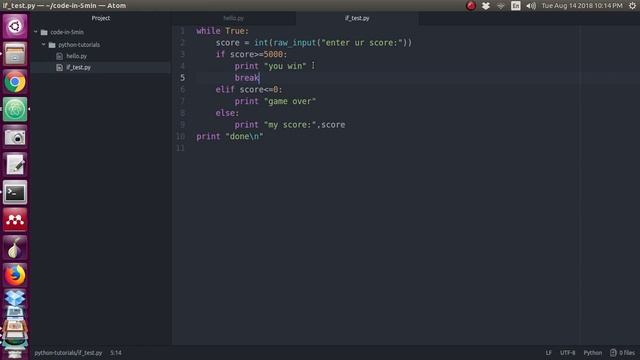Open the Mendeley red dock icon
The width and height of the screenshot is (640, 360).
(x=15, y=220)
